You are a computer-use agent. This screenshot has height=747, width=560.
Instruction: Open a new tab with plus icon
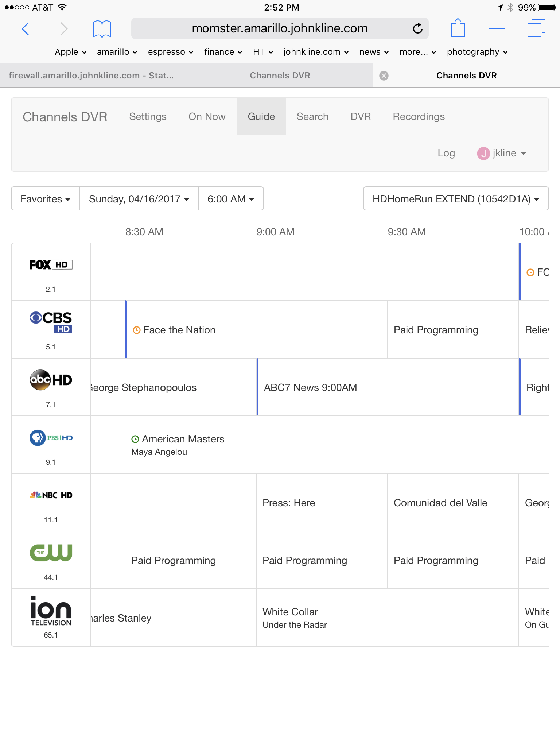click(497, 28)
